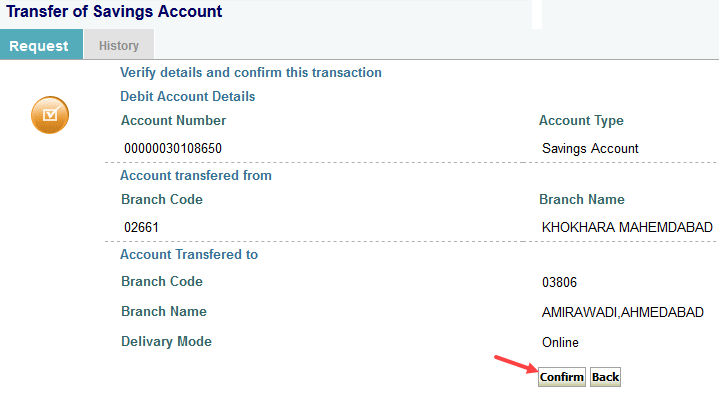Go Back to the previous step
This screenshot has height=396, width=719.
point(605,377)
